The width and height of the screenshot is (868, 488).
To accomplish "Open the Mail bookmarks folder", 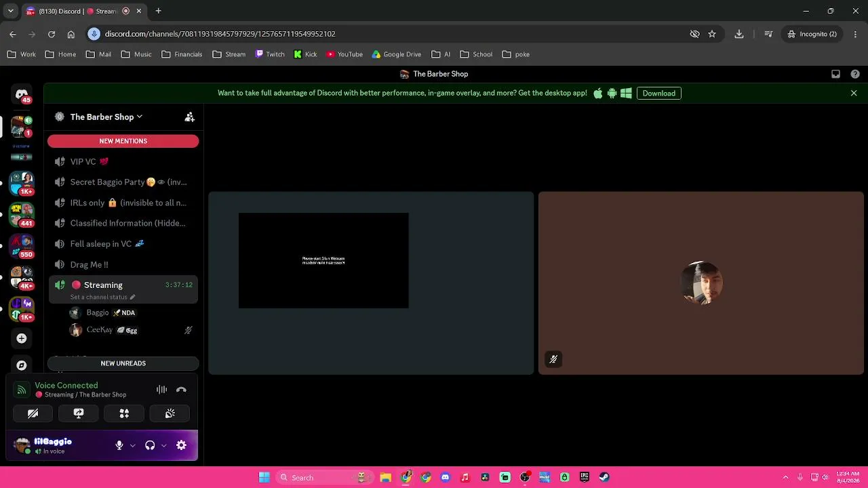I will [x=98, y=54].
